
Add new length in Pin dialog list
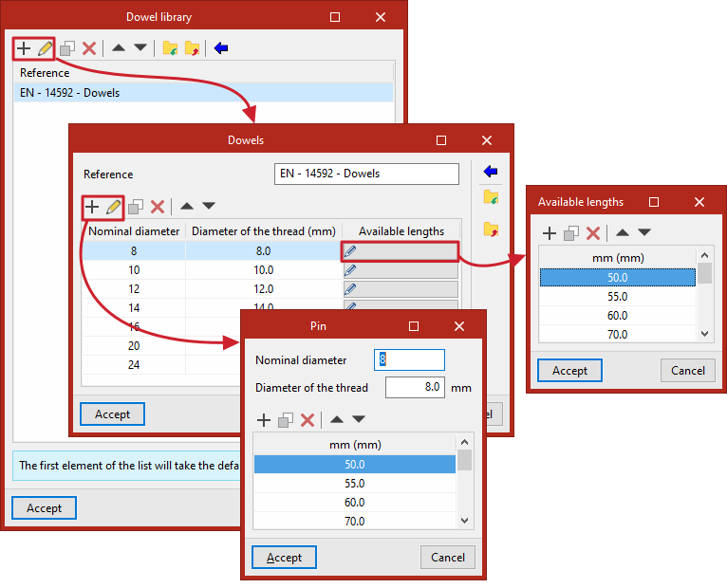coord(264,420)
